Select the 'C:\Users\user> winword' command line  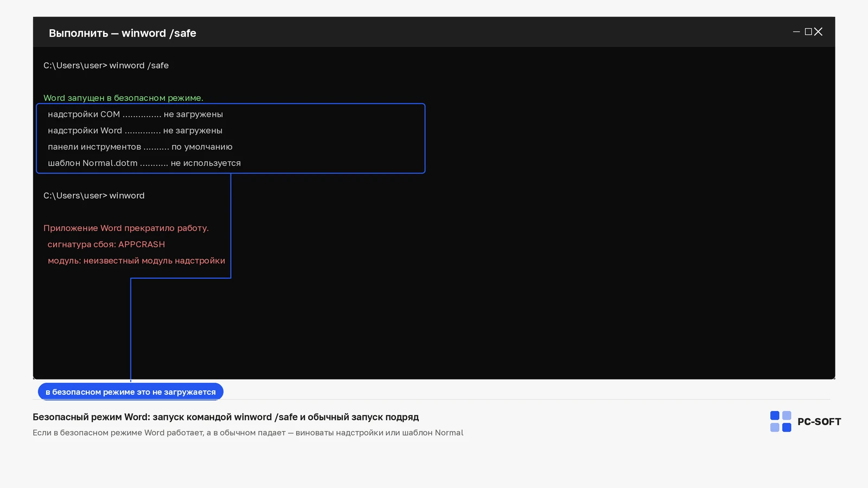click(x=94, y=196)
